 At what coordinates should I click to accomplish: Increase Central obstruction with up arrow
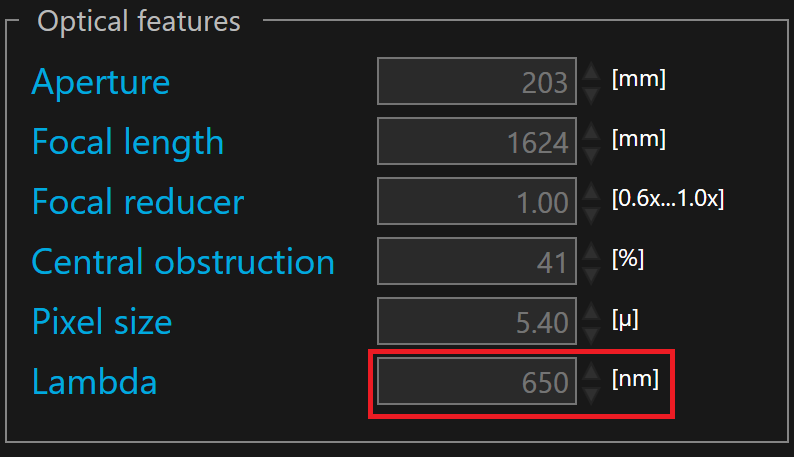590,250
